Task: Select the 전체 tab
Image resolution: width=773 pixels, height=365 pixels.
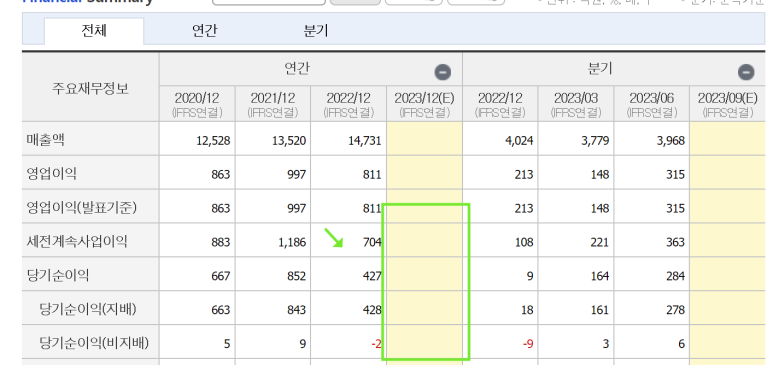Action: 94,31
